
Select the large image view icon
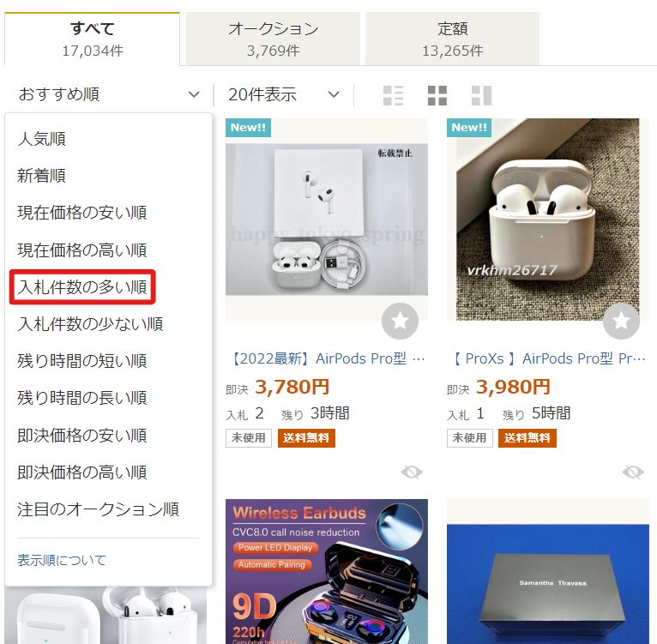click(481, 95)
